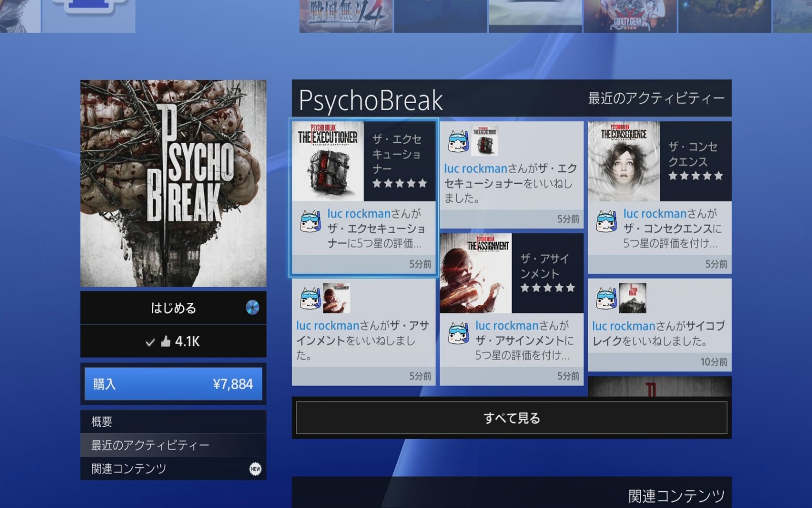Open The Assignment cover image

[x=476, y=273]
